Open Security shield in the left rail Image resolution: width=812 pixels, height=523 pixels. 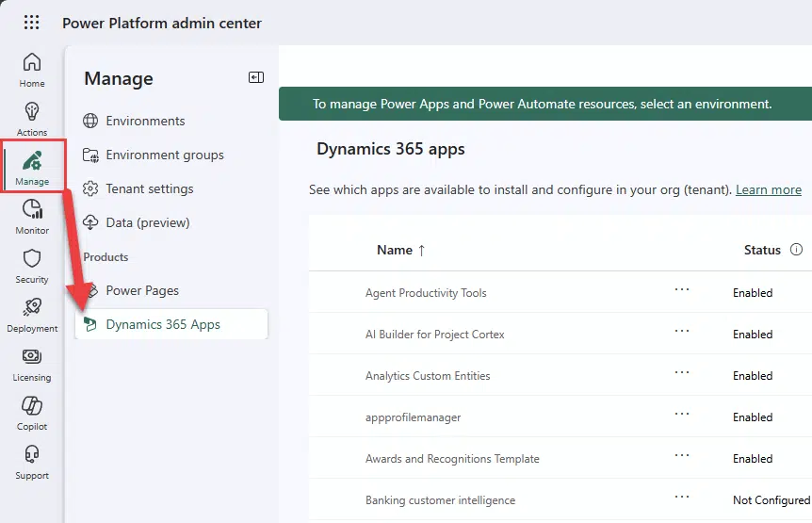(32, 266)
